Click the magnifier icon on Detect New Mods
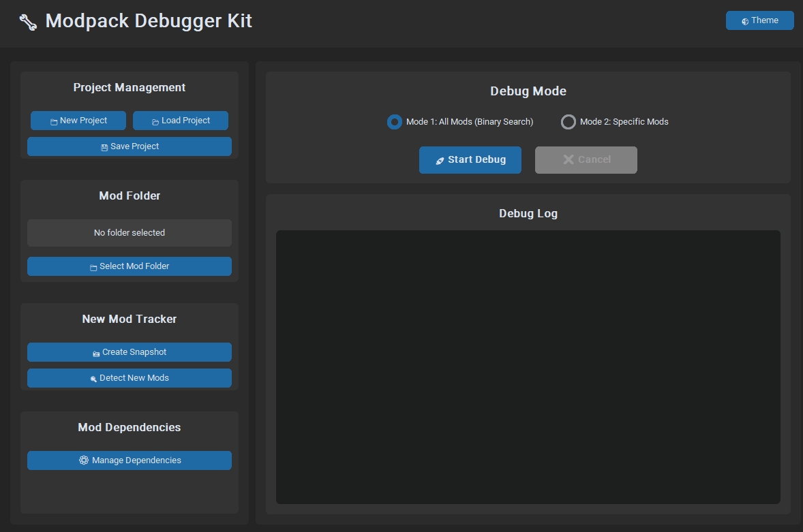This screenshot has height=532, width=803. 93,379
